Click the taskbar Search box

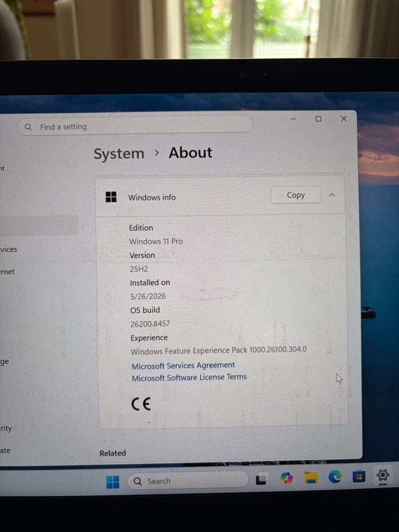tap(188, 480)
